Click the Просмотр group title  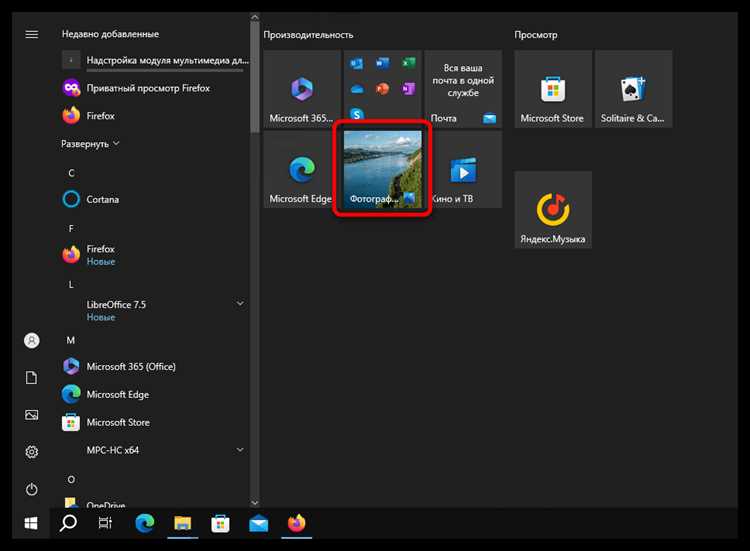coord(536,35)
